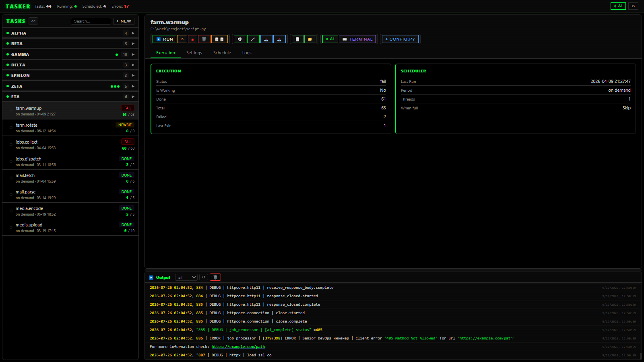644x362 pixels.
Task: Open task settings gear icon
Action: coord(240,39)
